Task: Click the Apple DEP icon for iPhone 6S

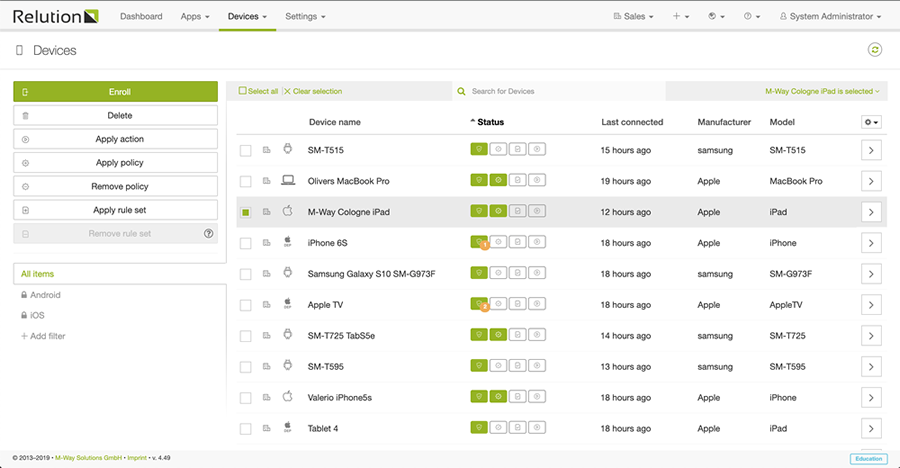Action: click(288, 242)
